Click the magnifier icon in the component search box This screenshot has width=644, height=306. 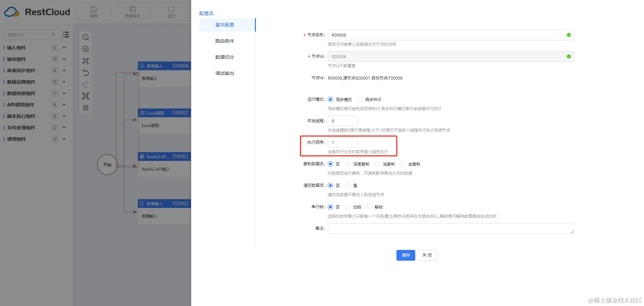pos(53,35)
